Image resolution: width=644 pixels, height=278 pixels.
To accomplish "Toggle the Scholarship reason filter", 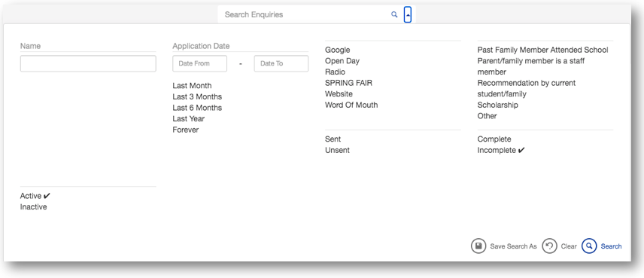I will tap(497, 105).
